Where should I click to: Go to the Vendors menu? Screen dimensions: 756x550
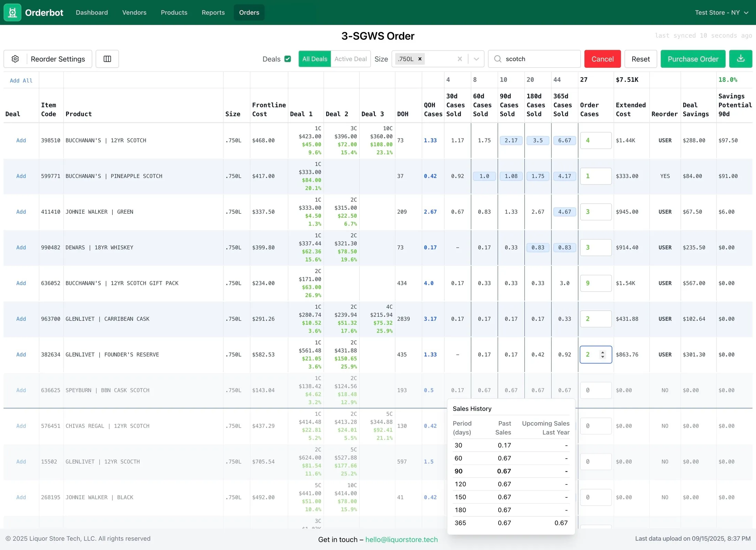click(134, 13)
